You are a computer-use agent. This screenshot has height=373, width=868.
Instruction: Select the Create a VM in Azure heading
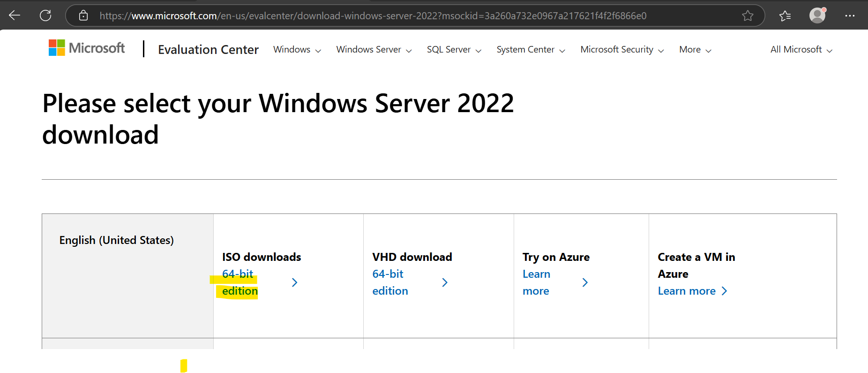[696, 266]
